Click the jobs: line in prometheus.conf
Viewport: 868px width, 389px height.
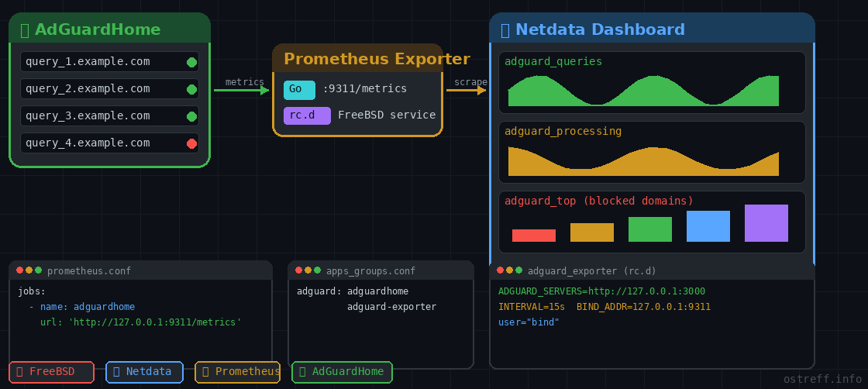[x=32, y=291]
